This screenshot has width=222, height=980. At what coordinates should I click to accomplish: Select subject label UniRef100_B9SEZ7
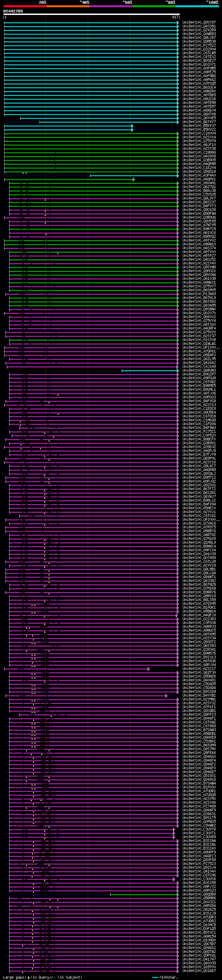tap(199, 60)
